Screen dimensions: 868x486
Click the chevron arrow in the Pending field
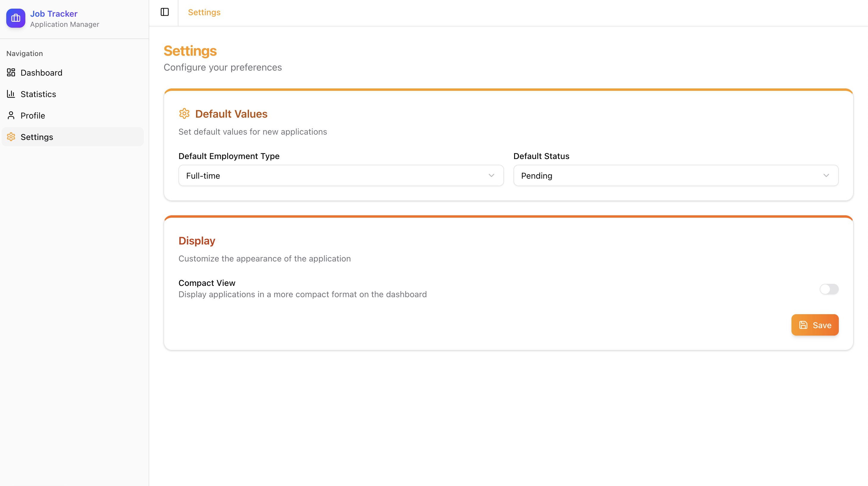(x=826, y=175)
